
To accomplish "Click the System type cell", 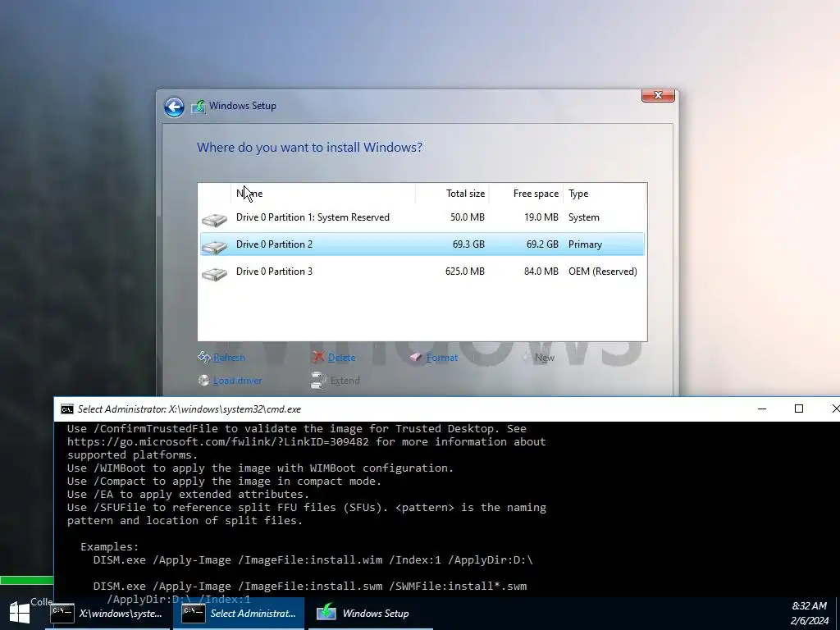I will coord(584,217).
